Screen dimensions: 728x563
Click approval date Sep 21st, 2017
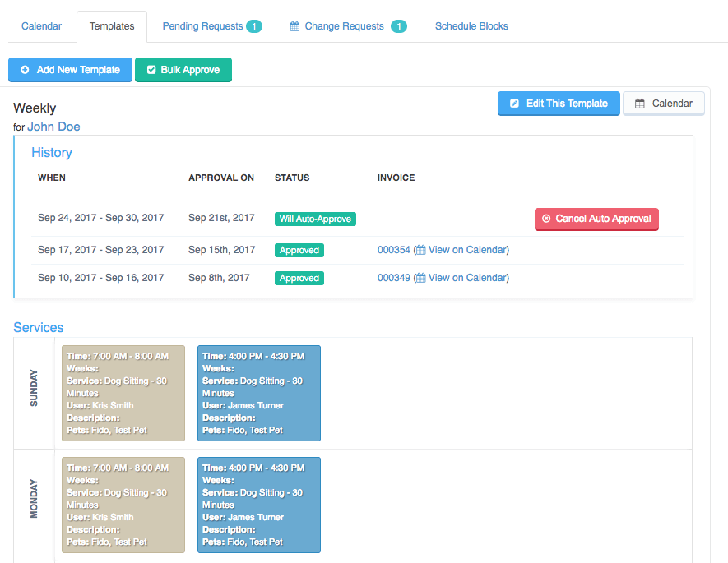(x=221, y=218)
